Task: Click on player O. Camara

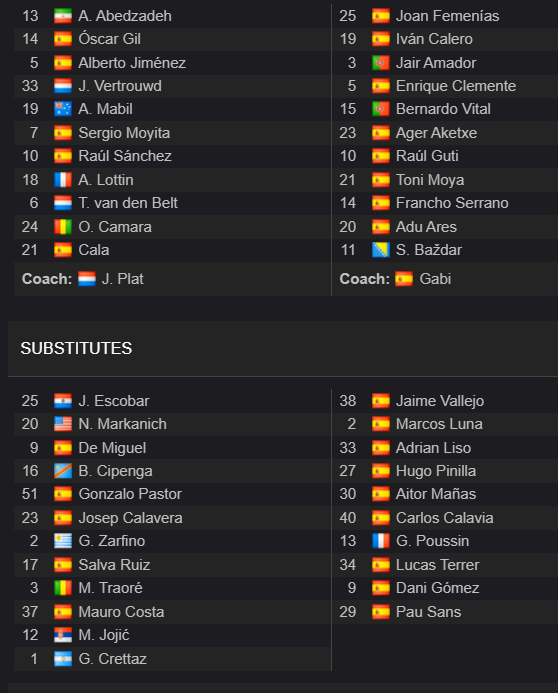Action: [x=115, y=227]
